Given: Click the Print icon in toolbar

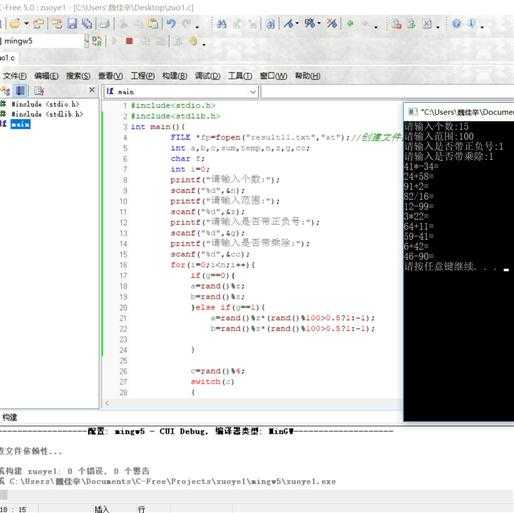Looking at the screenshot, I should coord(105,24).
